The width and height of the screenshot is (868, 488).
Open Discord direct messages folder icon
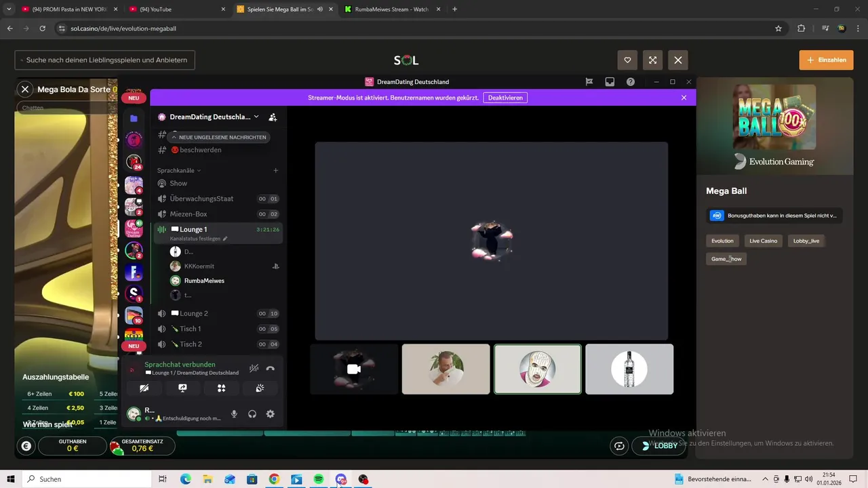(x=134, y=118)
